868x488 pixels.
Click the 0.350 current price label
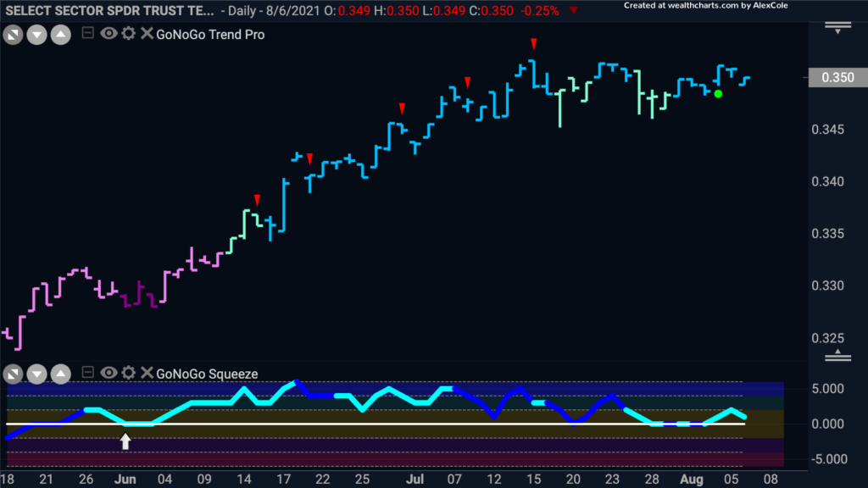pyautogui.click(x=837, y=77)
